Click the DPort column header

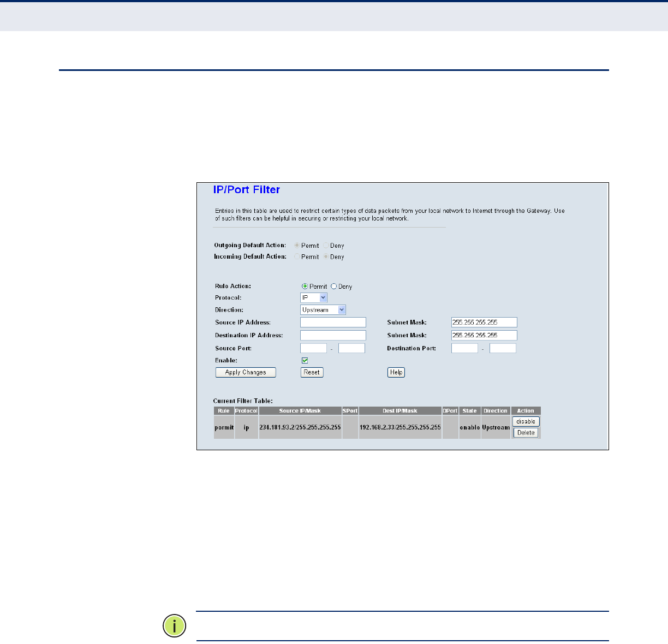pyautogui.click(x=450, y=410)
